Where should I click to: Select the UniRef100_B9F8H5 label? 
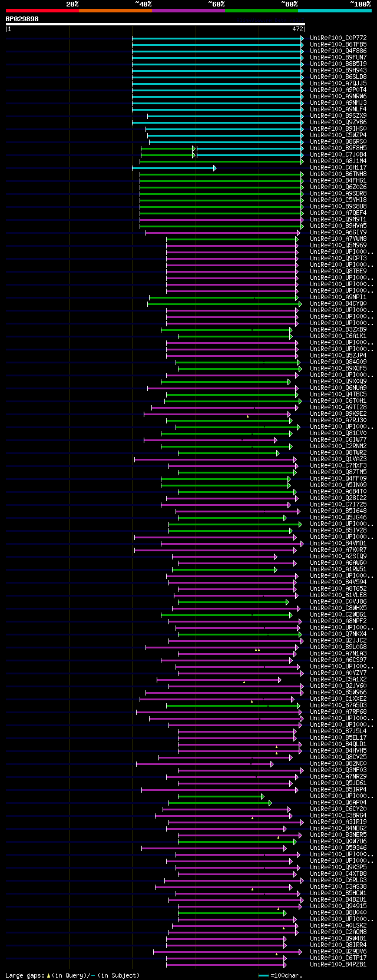click(338, 148)
